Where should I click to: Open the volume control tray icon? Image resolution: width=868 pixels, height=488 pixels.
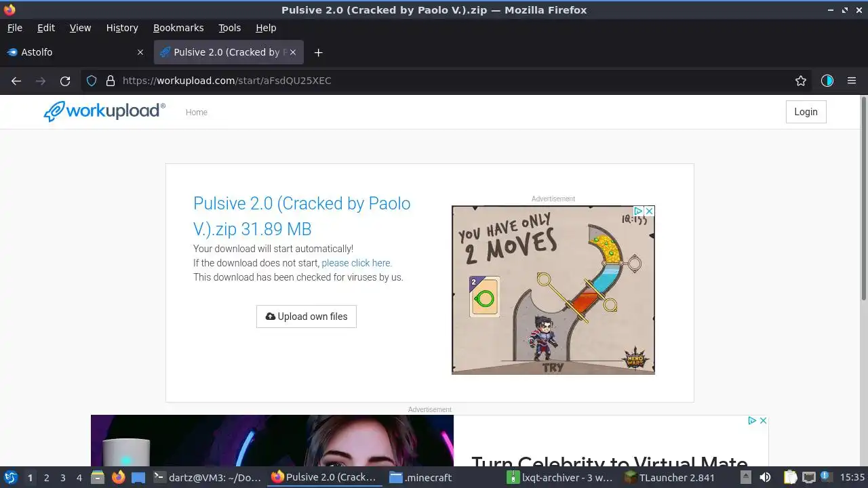click(765, 477)
